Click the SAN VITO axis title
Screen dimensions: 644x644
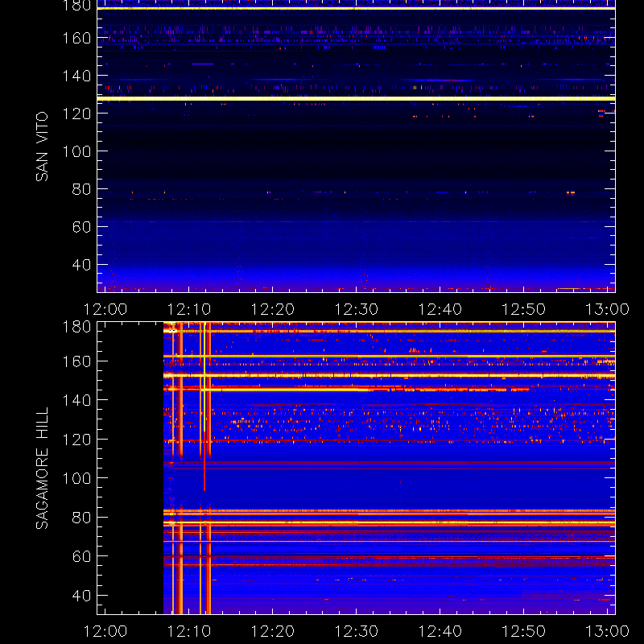[x=42, y=147]
